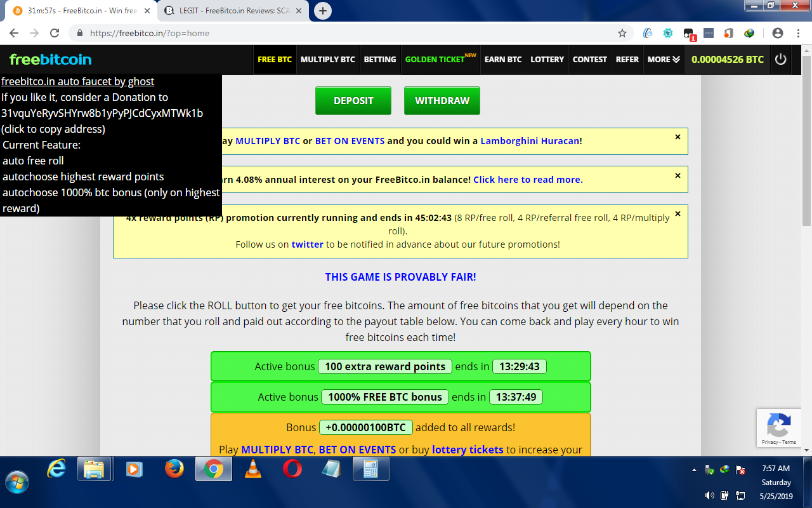Bookmark this page with the star icon
This screenshot has width=812, height=508.
click(622, 33)
